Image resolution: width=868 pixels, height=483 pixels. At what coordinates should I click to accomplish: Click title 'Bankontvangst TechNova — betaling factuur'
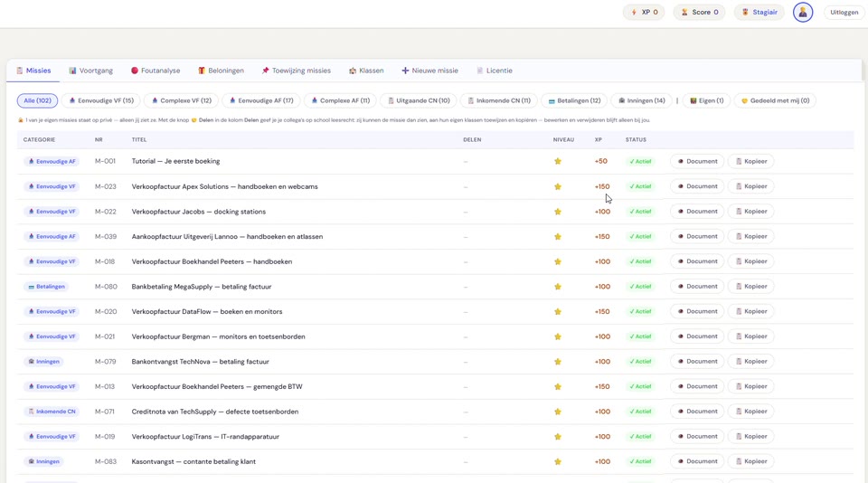[x=201, y=362]
